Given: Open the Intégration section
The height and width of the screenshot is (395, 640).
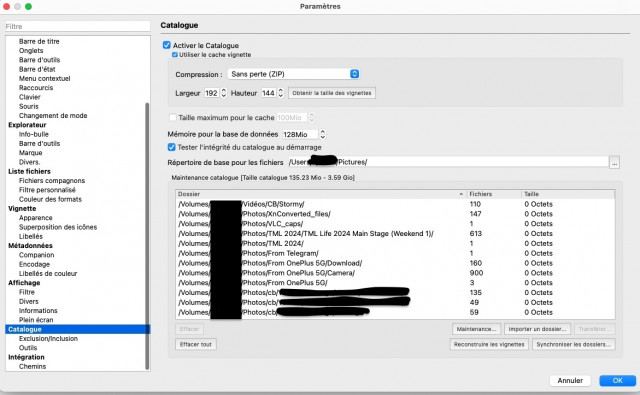Looking at the screenshot, I should pos(26,357).
